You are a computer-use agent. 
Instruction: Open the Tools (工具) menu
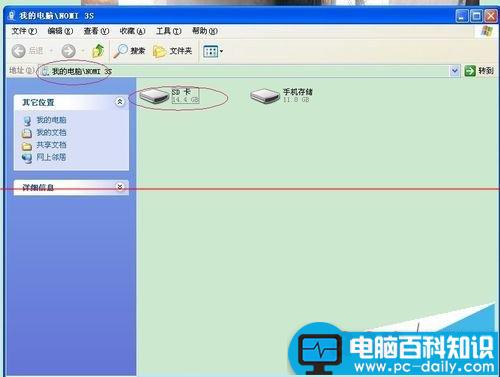point(169,31)
